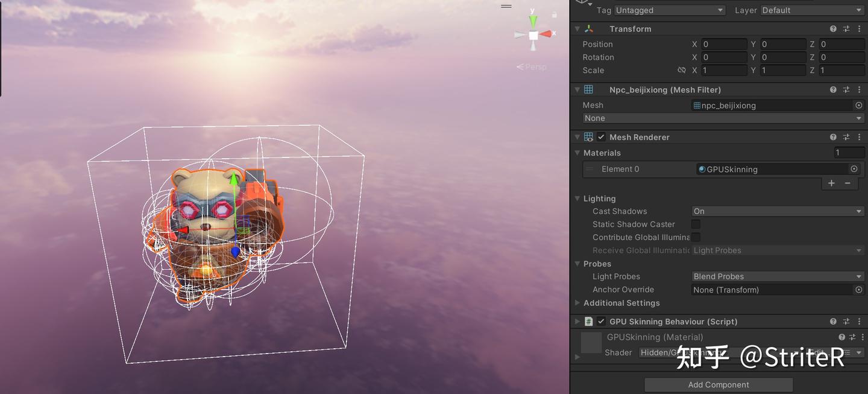This screenshot has width=868, height=394.
Task: Open Mesh Renderer help reference
Action: [x=833, y=137]
